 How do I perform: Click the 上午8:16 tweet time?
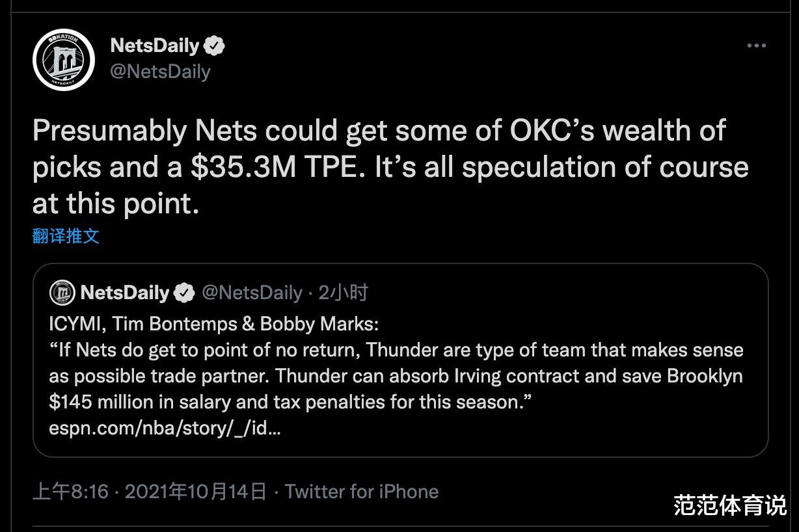click(70, 492)
